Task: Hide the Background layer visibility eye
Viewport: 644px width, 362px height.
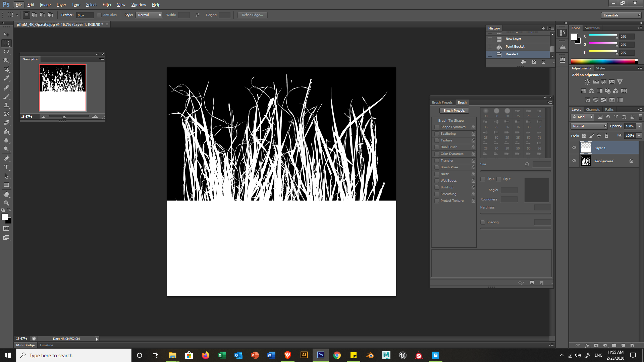Action: point(574,161)
